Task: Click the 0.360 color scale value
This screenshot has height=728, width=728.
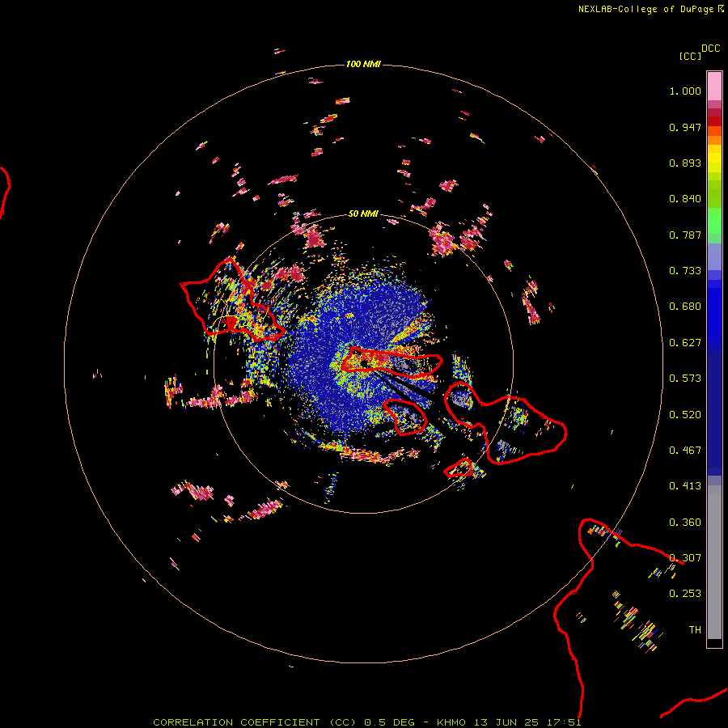Action: [685, 523]
